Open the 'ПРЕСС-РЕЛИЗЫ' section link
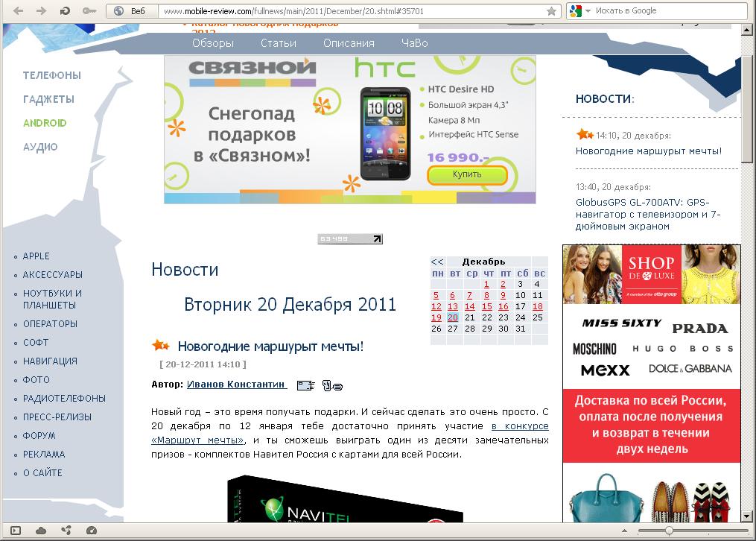The image size is (756, 541). [x=57, y=417]
